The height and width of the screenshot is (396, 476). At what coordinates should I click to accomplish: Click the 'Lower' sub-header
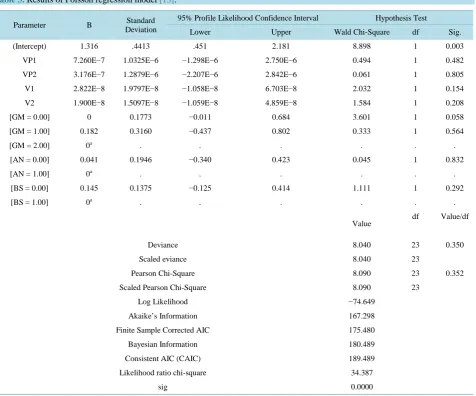pyautogui.click(x=200, y=32)
